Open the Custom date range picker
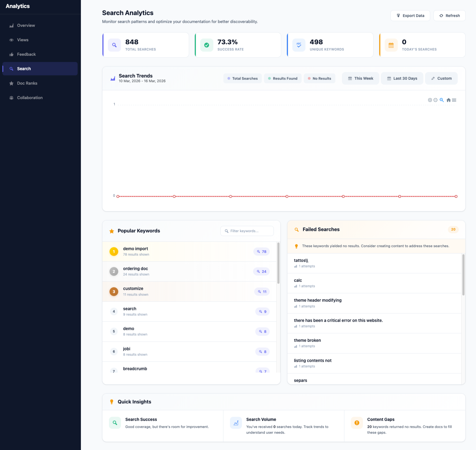Image resolution: width=476 pixels, height=450 pixels. (x=441, y=79)
